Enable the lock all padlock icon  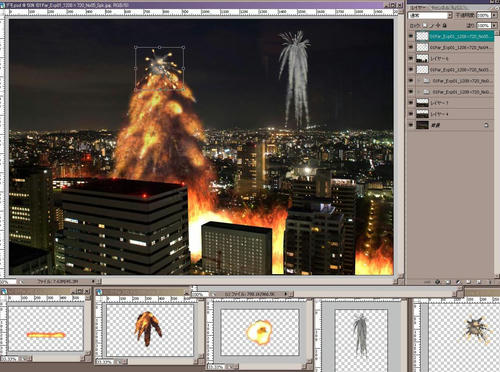point(445,25)
